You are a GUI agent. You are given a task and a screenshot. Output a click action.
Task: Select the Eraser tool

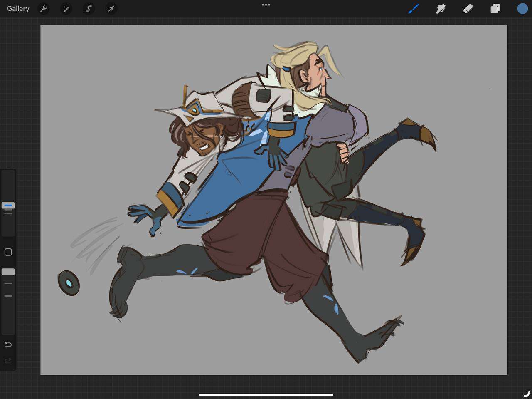[468, 8]
